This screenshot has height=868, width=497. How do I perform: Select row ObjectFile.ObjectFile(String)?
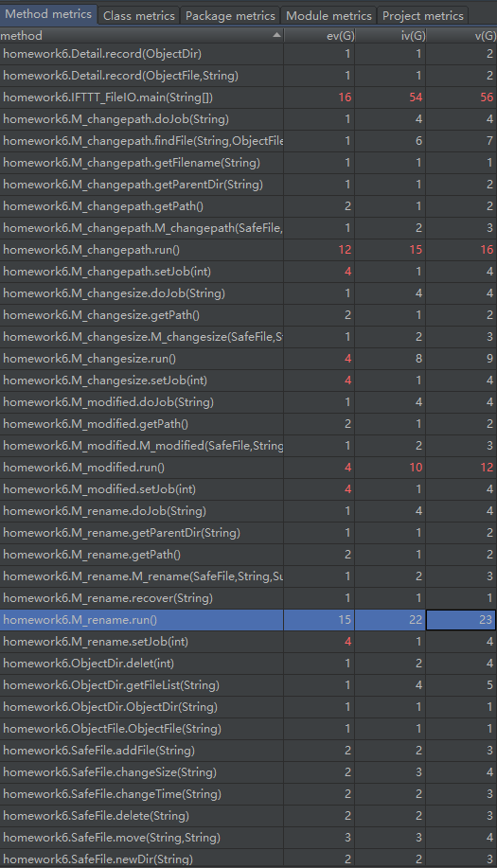[x=248, y=729]
